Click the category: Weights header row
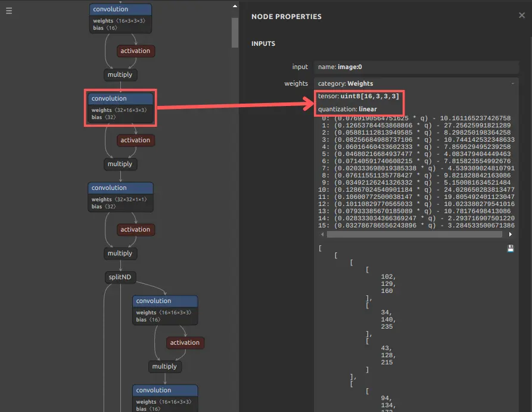532x412 pixels. [359, 83]
